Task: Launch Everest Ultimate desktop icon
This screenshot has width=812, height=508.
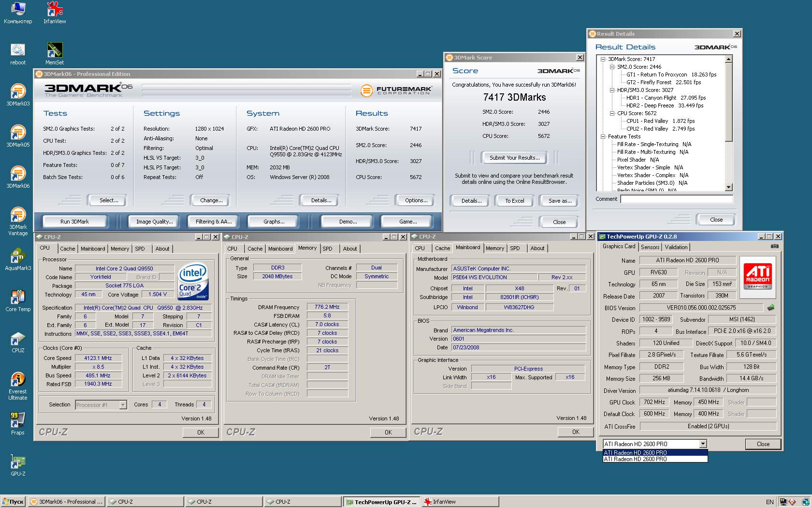Action: [18, 386]
